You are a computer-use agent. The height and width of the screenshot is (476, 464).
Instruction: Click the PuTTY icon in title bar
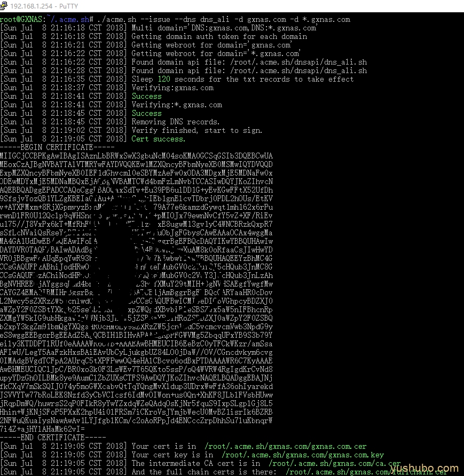click(5, 6)
